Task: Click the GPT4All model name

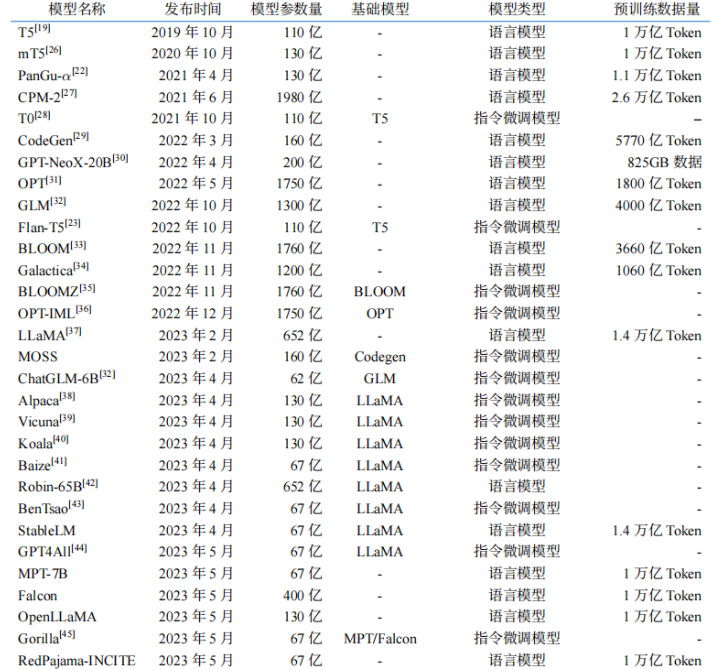Action: click(x=52, y=551)
